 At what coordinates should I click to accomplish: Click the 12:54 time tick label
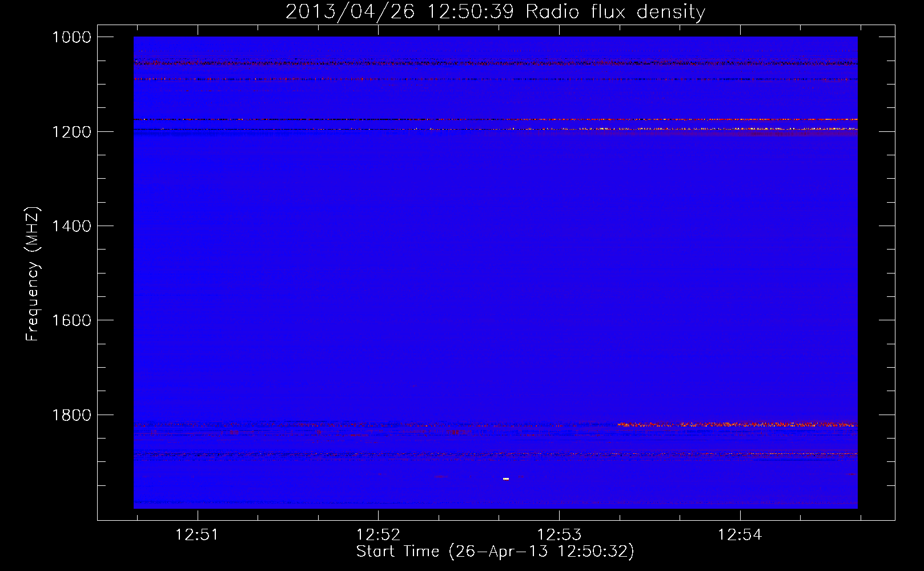coord(740,535)
